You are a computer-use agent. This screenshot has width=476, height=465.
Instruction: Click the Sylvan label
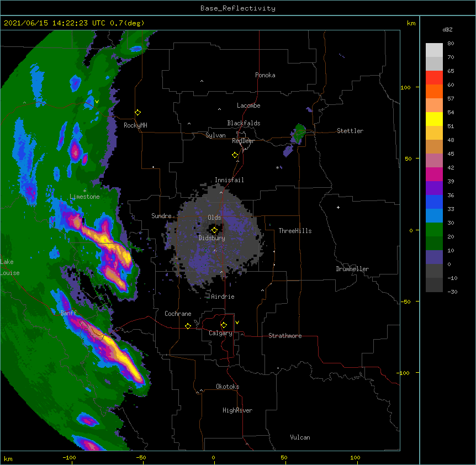(x=215, y=135)
